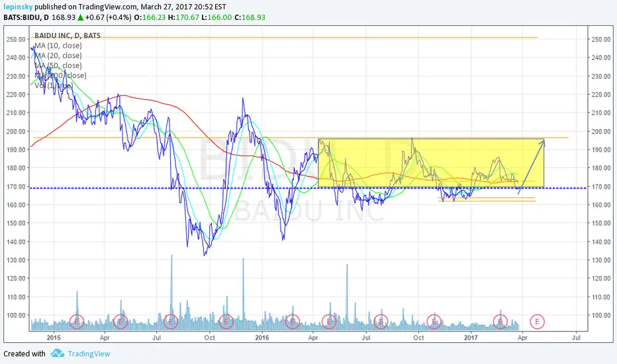Select the upcoming earnings E marker after Apr 2017
617x364 pixels.
pyautogui.click(x=537, y=322)
